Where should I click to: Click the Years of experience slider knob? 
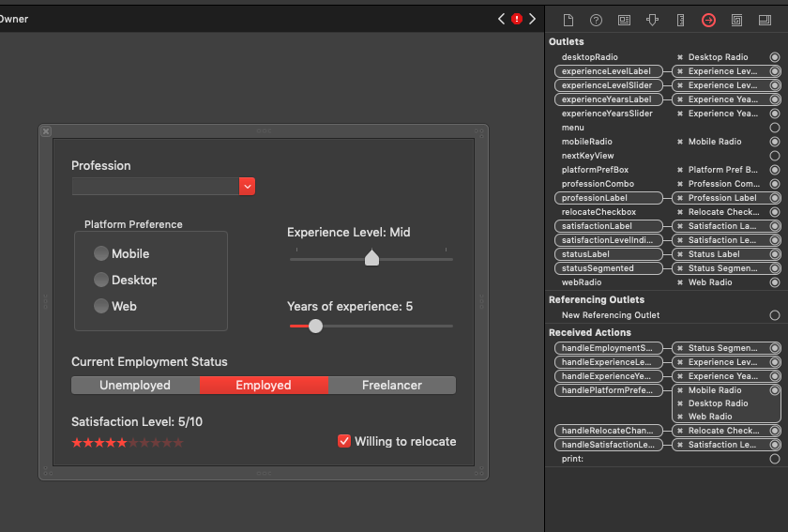(315, 326)
